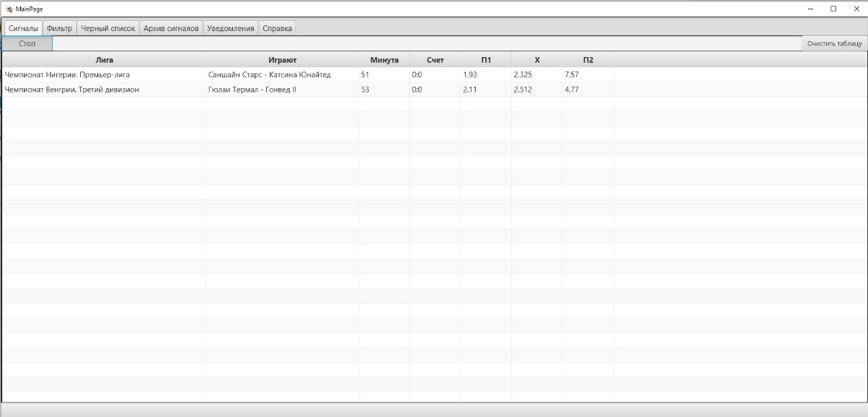The width and height of the screenshot is (868, 417).
Task: Click the Стоп button
Action: [x=27, y=43]
